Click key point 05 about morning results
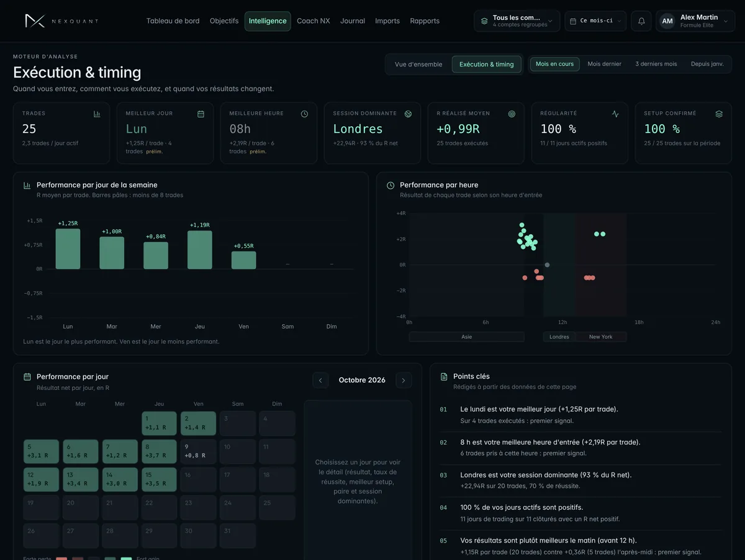The width and height of the screenshot is (745, 560). coord(580,546)
